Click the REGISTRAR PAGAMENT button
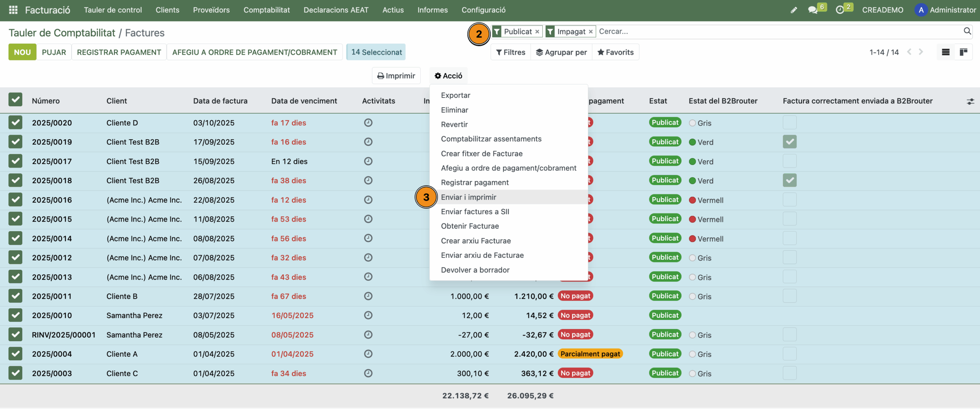 [x=119, y=52]
